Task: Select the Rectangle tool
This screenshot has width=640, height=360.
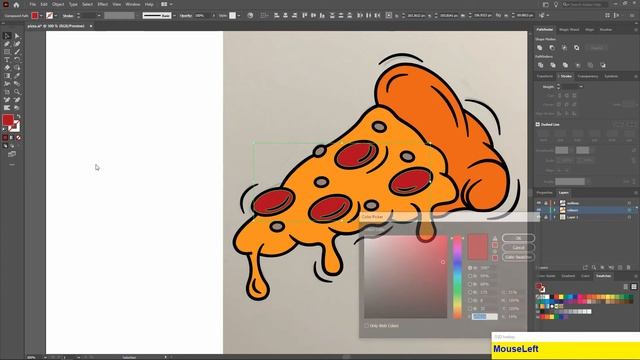Action: tap(7, 52)
